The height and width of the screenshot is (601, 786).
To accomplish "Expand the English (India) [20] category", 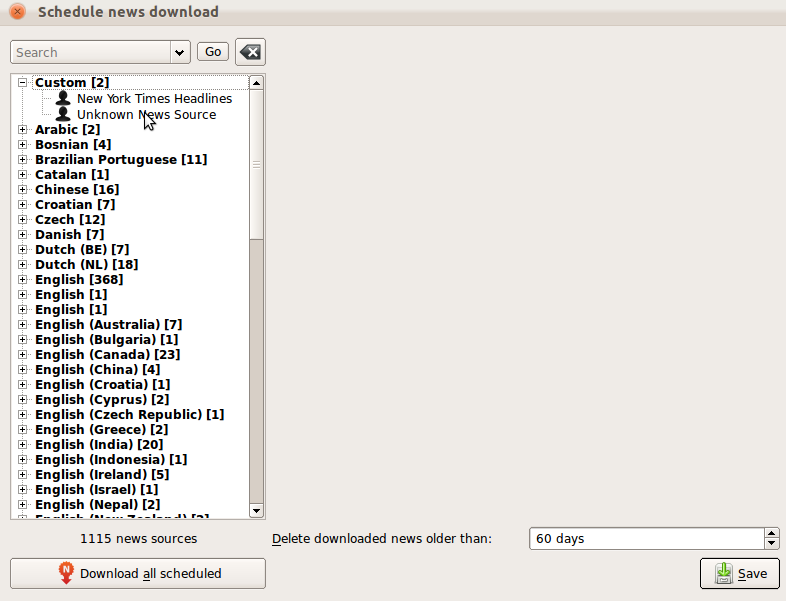I will (22, 445).
